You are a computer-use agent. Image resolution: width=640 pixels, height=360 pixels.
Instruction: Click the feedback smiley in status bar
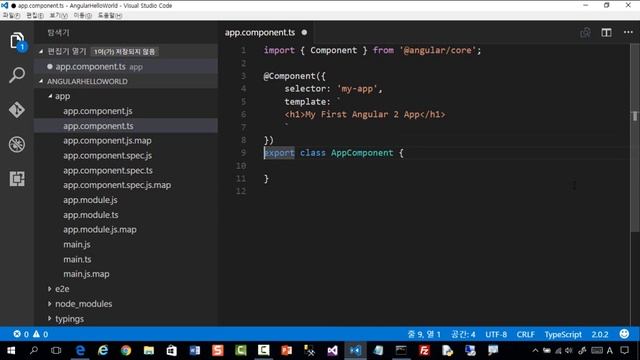(x=624, y=334)
